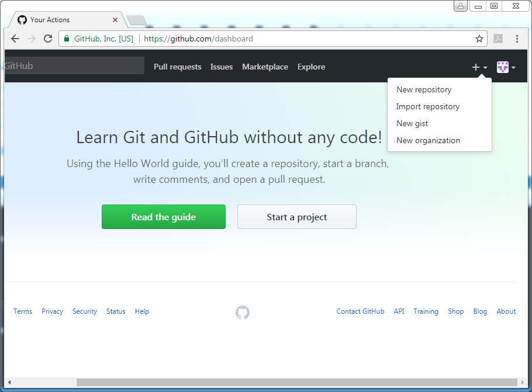Open the Status footer link
The image size is (532, 392).
coord(116,311)
